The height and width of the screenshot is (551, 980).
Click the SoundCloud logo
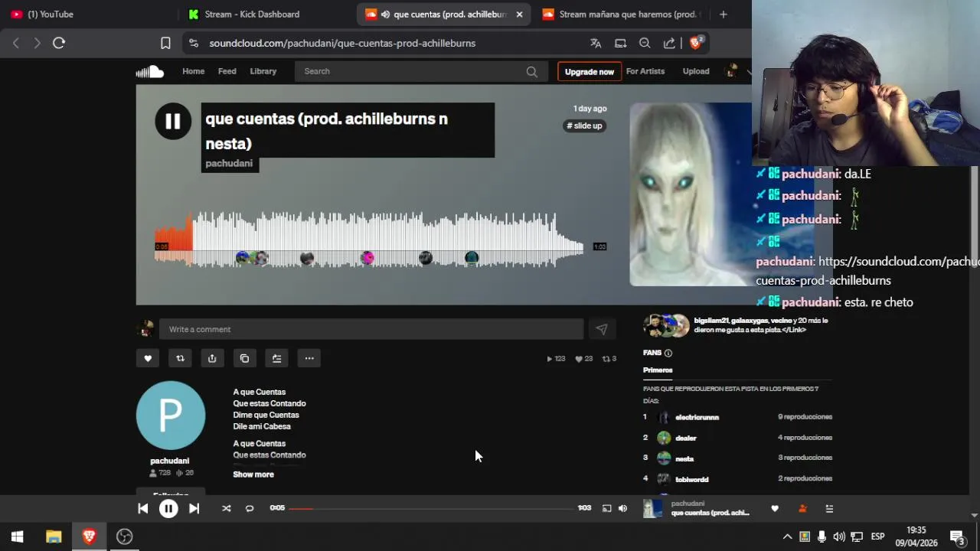coord(150,71)
